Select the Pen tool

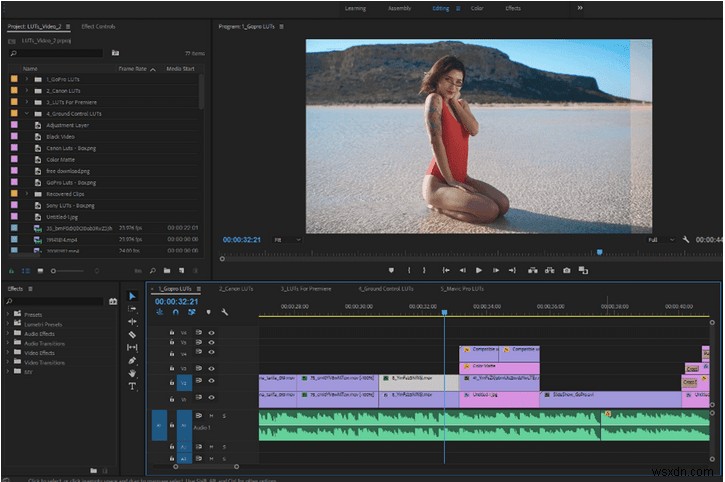(133, 360)
